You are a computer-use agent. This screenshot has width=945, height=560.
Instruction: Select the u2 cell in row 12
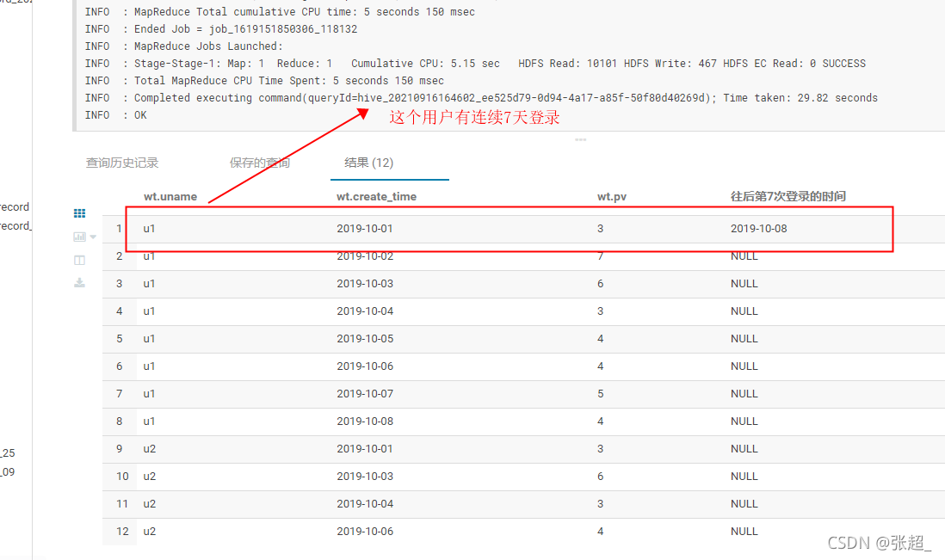(150, 532)
